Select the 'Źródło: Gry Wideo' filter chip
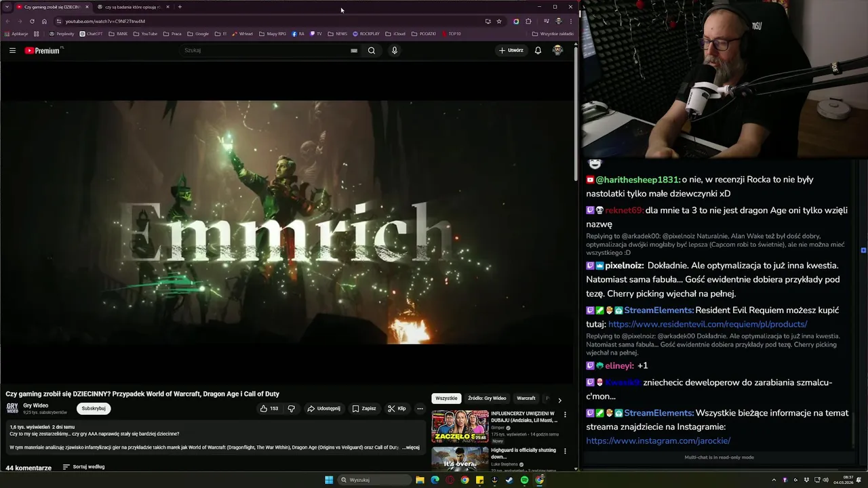Screen dimensions: 868x488 [487, 399]
